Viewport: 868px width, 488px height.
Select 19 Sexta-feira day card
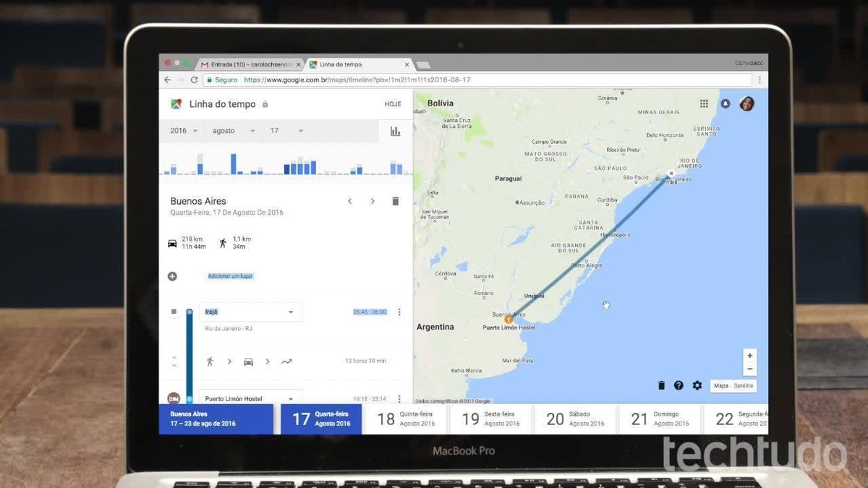[x=490, y=419]
